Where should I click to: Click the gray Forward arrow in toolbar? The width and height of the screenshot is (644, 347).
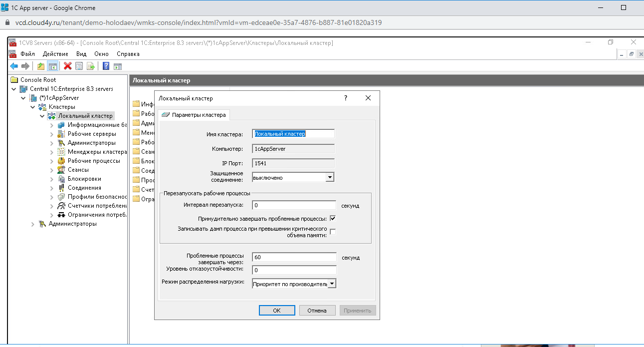click(25, 66)
